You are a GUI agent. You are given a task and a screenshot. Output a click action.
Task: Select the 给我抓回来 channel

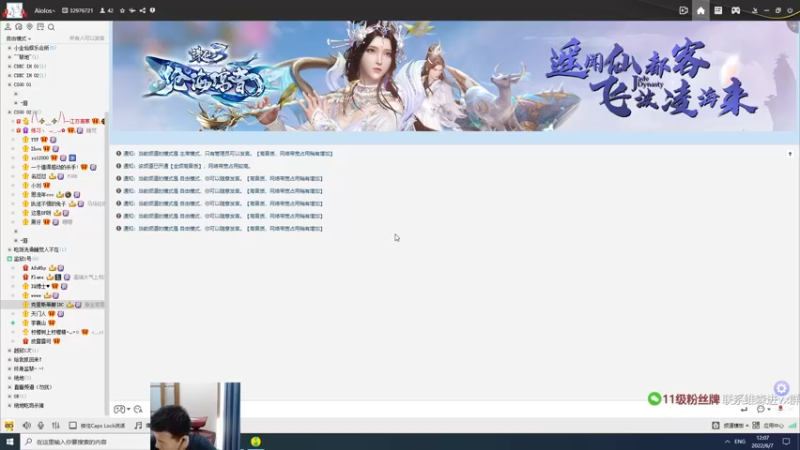click(x=28, y=360)
